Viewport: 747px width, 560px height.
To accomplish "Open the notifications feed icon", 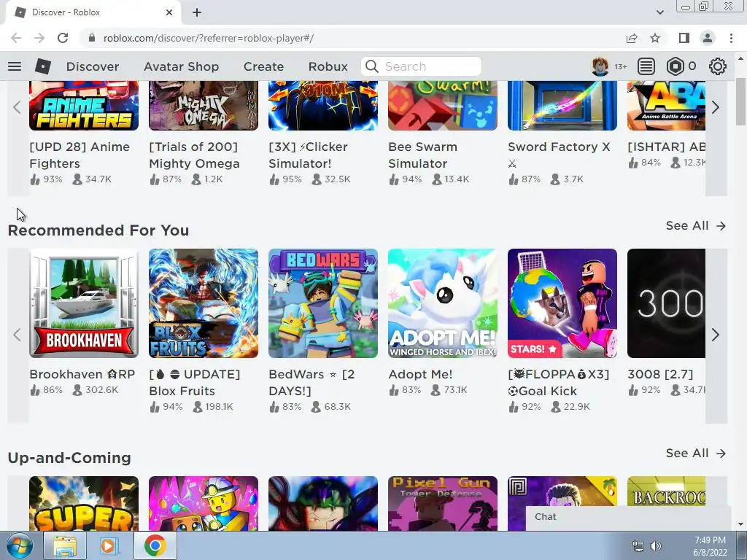I will pyautogui.click(x=646, y=66).
